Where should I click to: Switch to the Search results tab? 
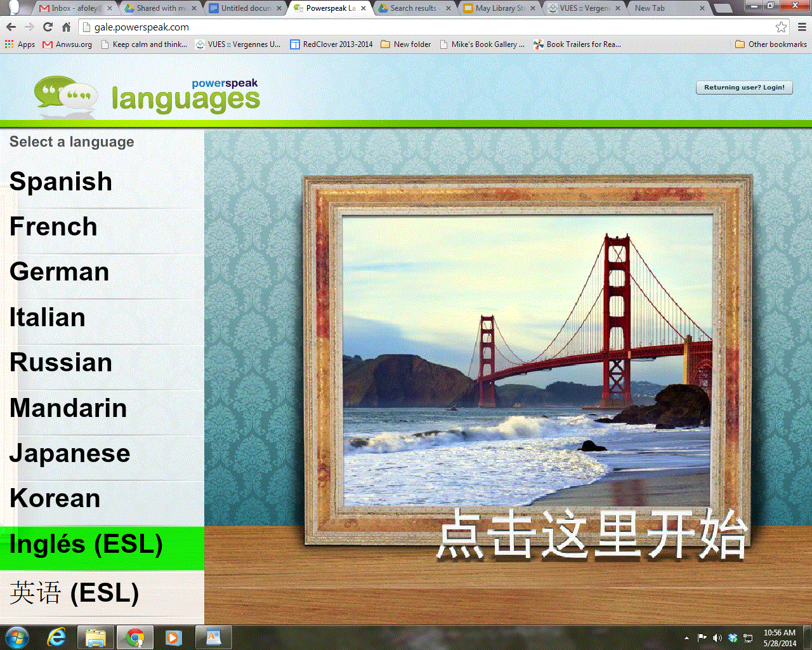coord(414,8)
